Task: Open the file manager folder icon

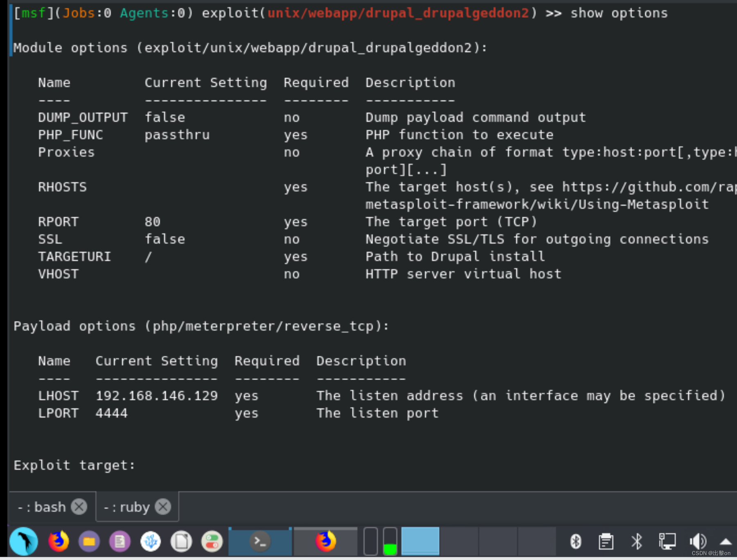Action: click(89, 541)
